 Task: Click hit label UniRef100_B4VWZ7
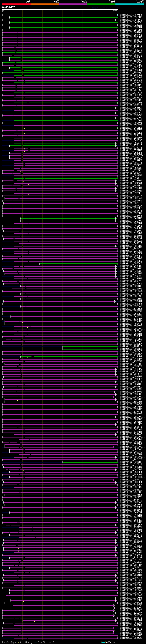[131, 82]
